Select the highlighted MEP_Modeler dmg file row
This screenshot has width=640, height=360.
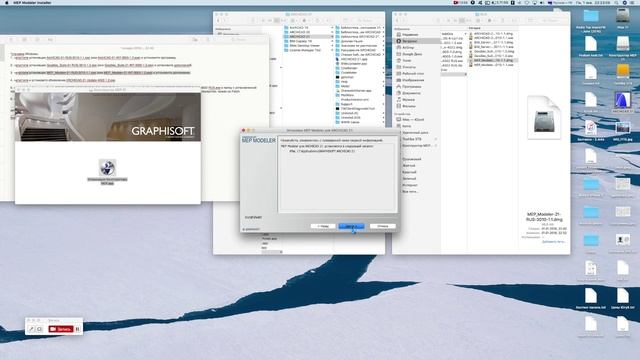[493, 60]
